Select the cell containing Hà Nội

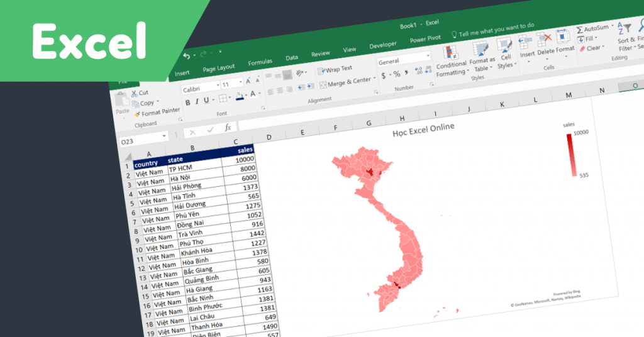point(196,176)
